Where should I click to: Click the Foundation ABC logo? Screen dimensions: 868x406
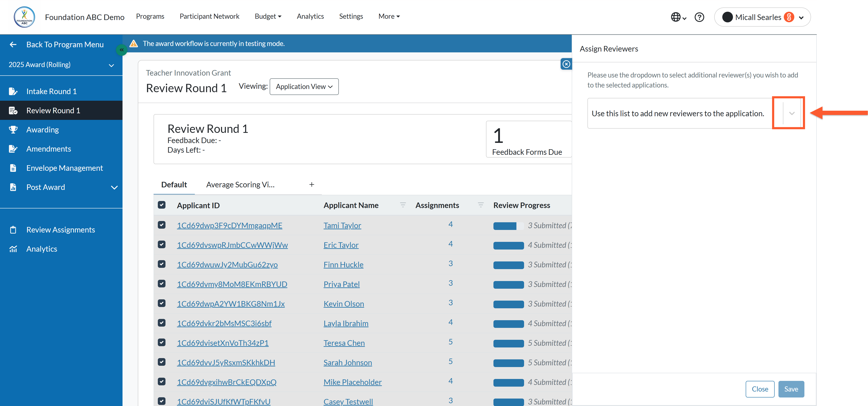click(x=24, y=17)
